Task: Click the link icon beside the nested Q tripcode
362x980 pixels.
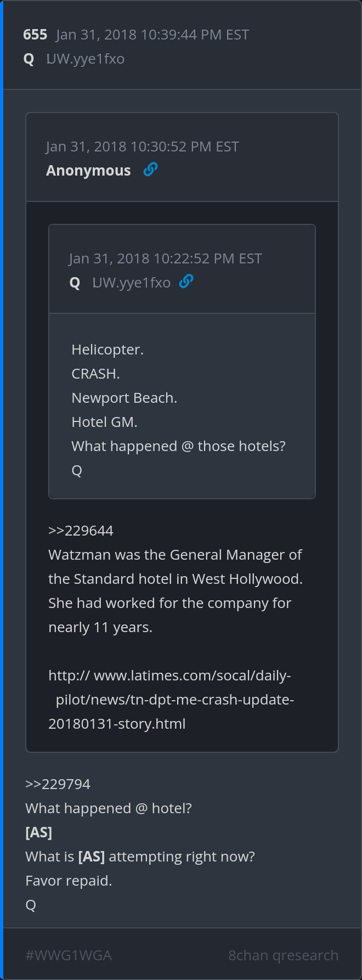Action: click(186, 282)
